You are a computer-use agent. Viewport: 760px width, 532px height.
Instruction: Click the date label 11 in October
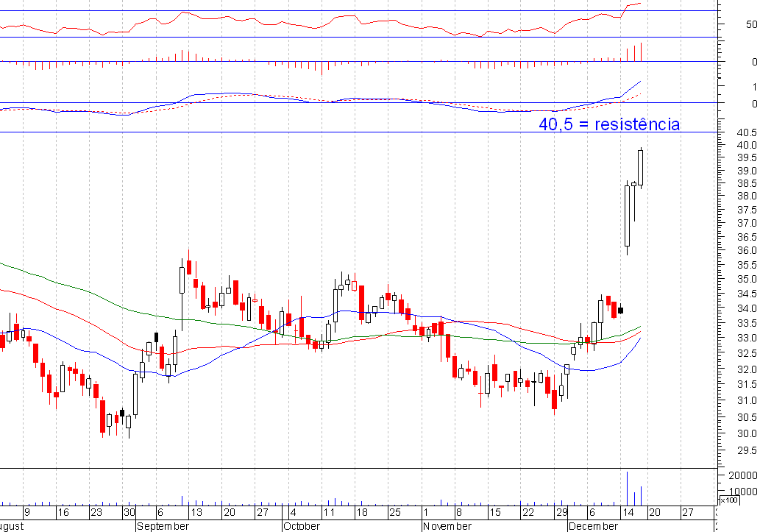point(329,513)
